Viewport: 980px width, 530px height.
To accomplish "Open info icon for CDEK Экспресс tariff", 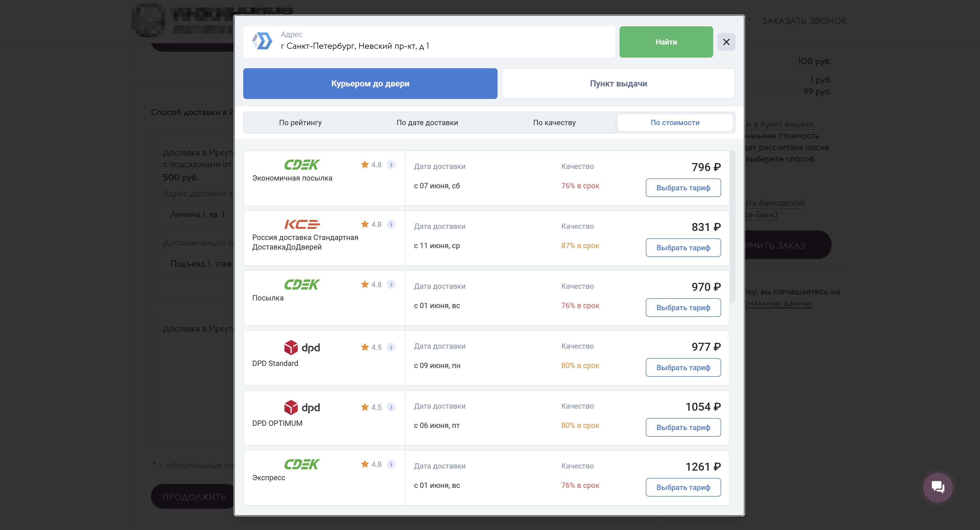I will 391,464.
